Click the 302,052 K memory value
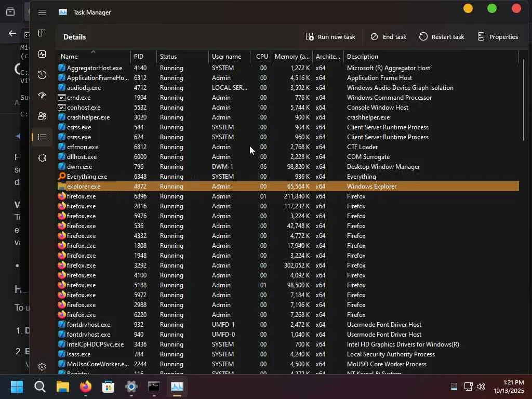 click(297, 265)
